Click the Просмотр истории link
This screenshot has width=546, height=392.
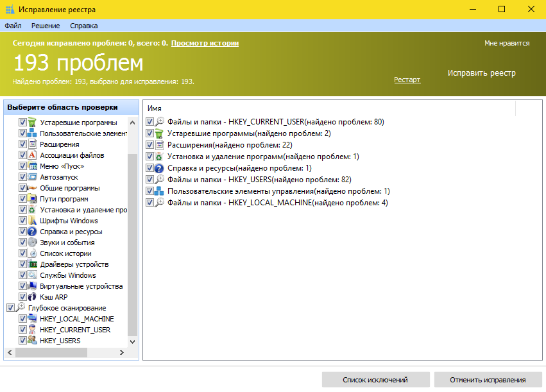[x=205, y=43]
